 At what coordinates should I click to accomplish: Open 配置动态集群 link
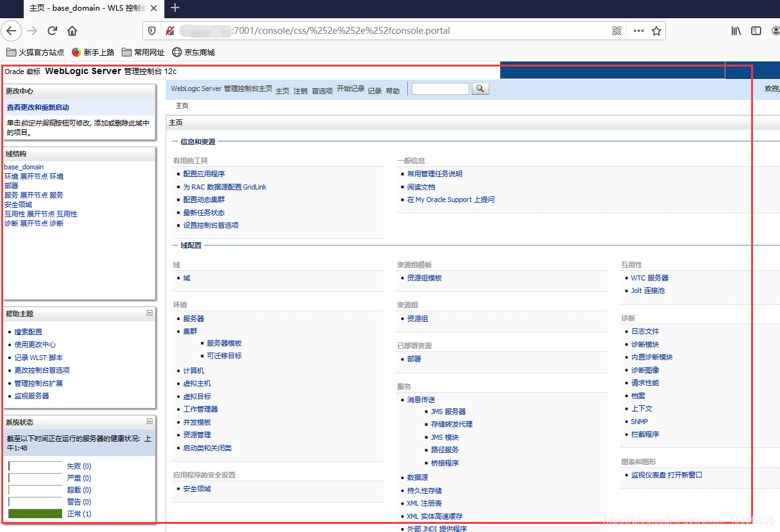[x=204, y=199]
